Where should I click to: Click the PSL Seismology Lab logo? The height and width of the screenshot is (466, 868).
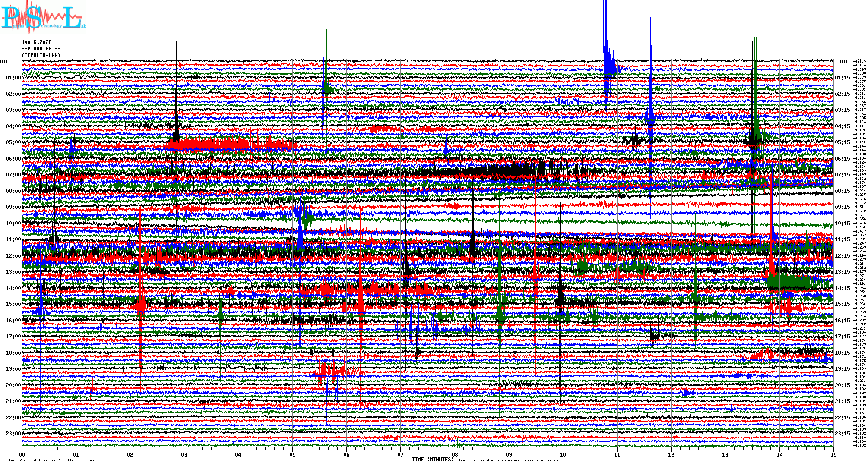click(43, 17)
